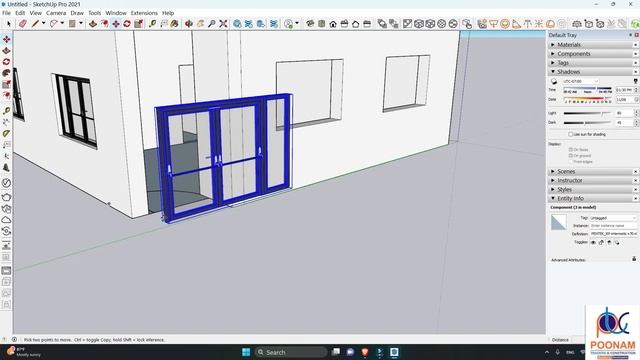
Task: Click the Windows taskbar Search box
Action: click(291, 352)
